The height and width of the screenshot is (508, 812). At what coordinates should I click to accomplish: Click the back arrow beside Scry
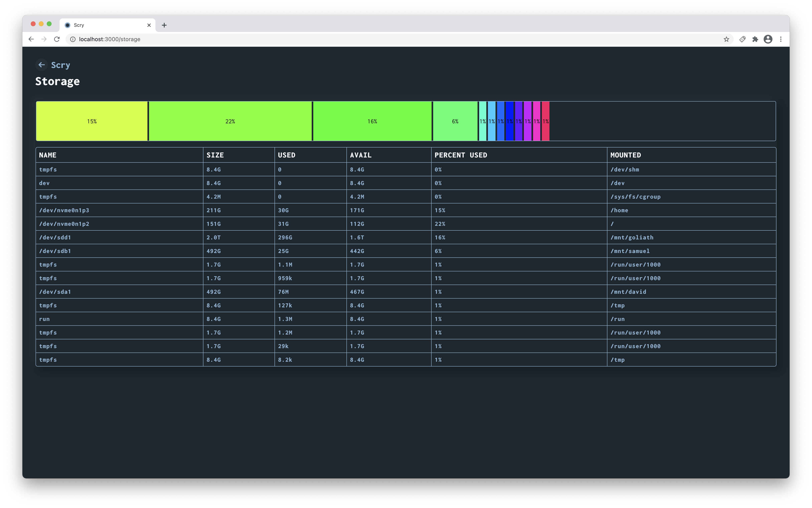(41, 65)
